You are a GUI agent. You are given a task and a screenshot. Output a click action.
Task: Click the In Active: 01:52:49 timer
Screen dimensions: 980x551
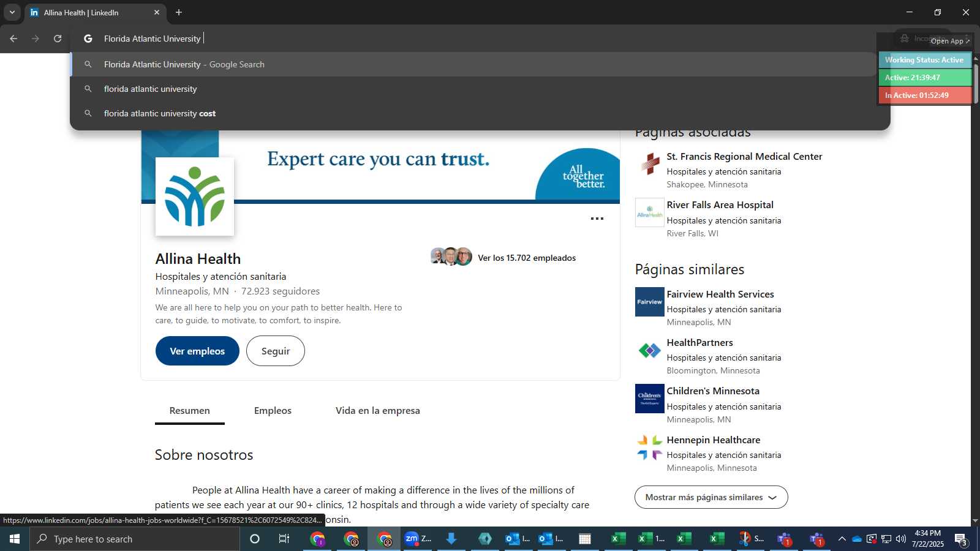coord(925,96)
